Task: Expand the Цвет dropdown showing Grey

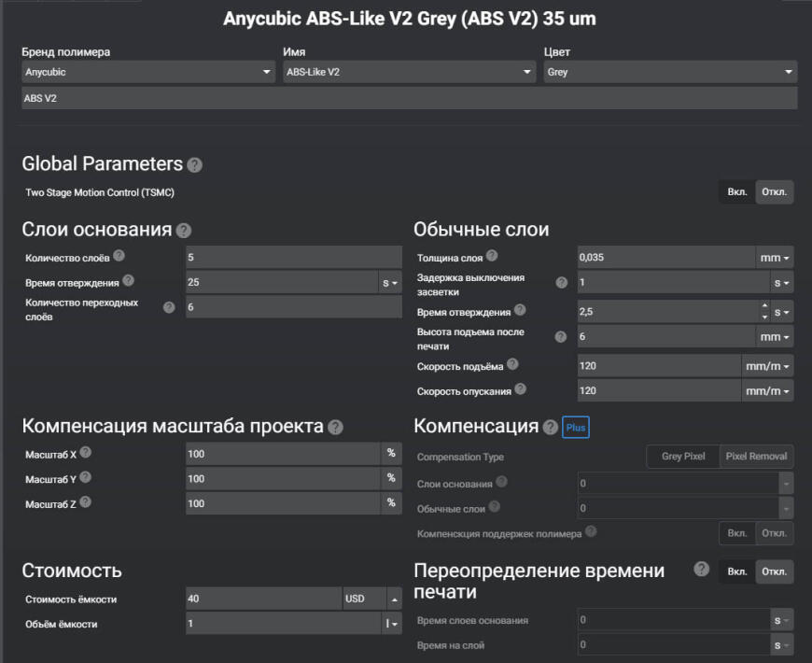Action: point(670,72)
